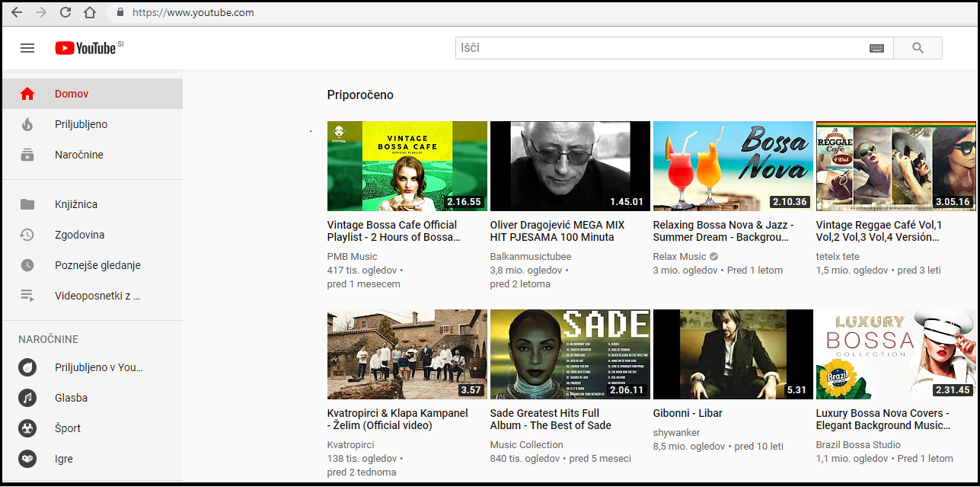980x487 pixels.
Task: Click the Poznejše gledanje clock icon
Action: point(27,265)
